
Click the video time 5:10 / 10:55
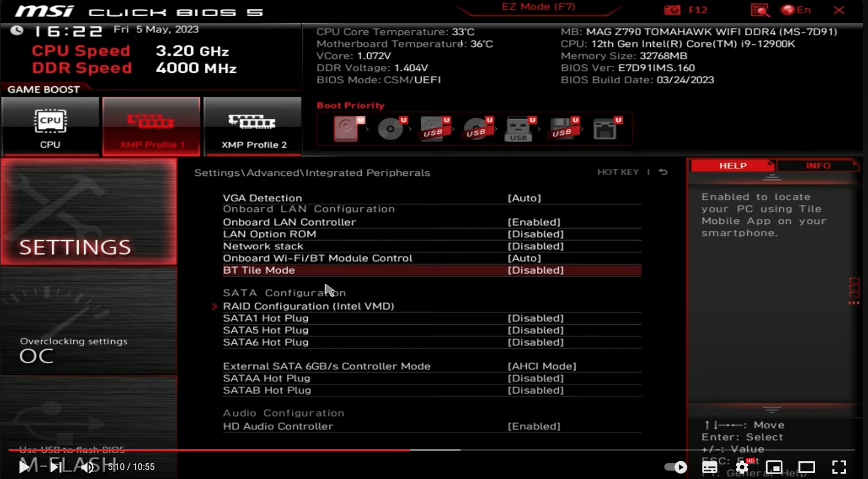pos(131,467)
